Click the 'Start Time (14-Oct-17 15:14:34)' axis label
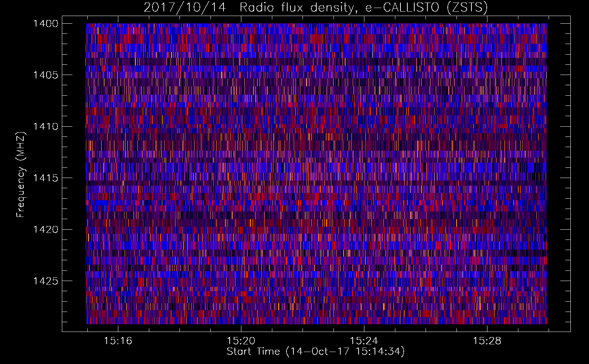The height and width of the screenshot is (364, 589). click(316, 352)
